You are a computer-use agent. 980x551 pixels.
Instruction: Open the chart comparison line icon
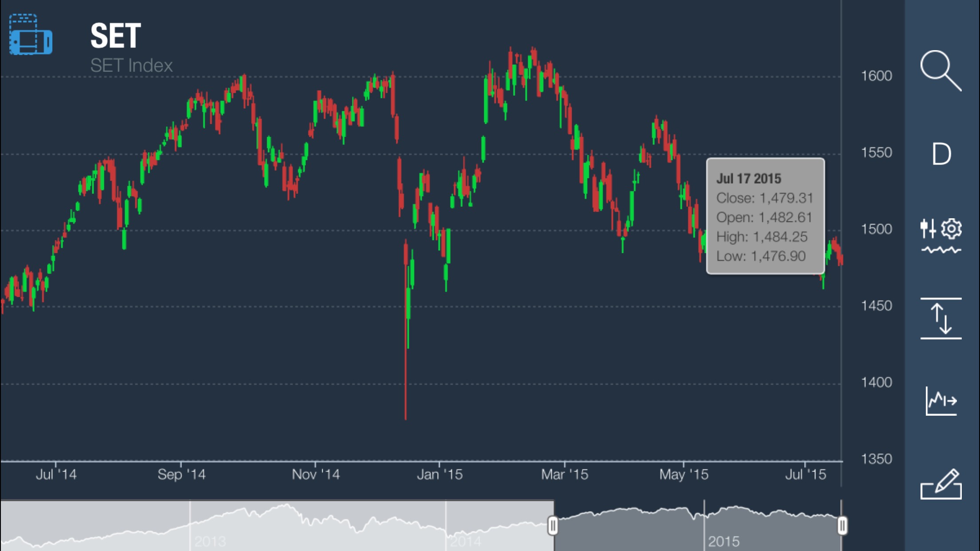pyautogui.click(x=941, y=401)
